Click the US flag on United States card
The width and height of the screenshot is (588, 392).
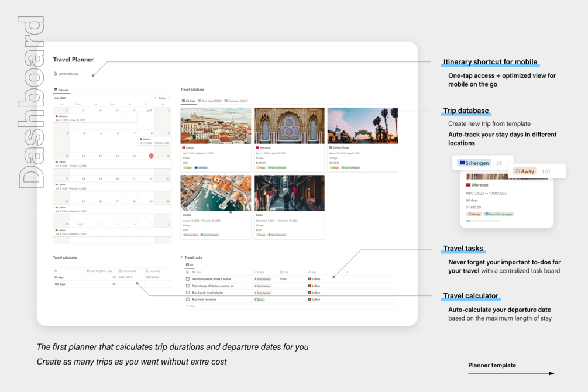[x=331, y=148]
